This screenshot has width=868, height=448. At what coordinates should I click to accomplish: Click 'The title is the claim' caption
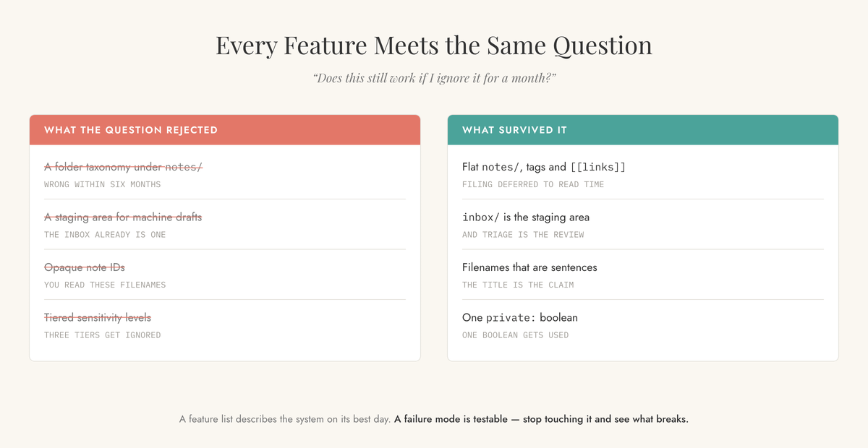(x=518, y=285)
